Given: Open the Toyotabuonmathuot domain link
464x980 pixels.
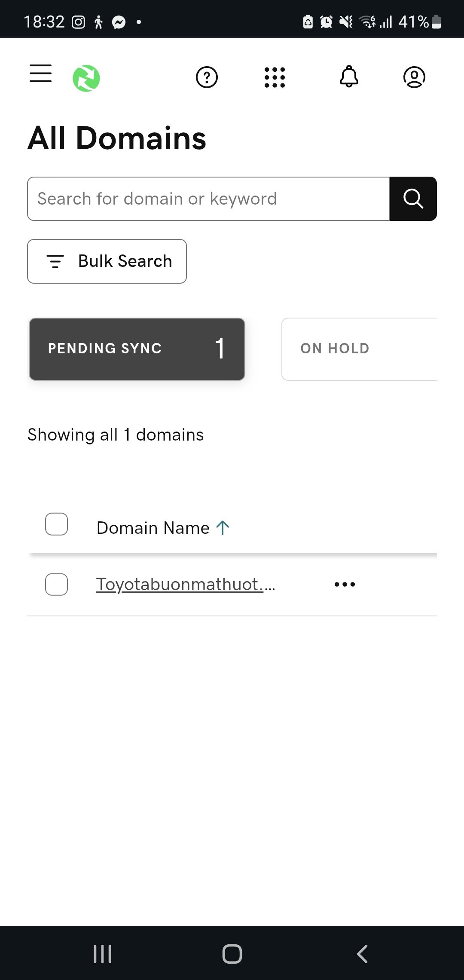Looking at the screenshot, I should [186, 584].
